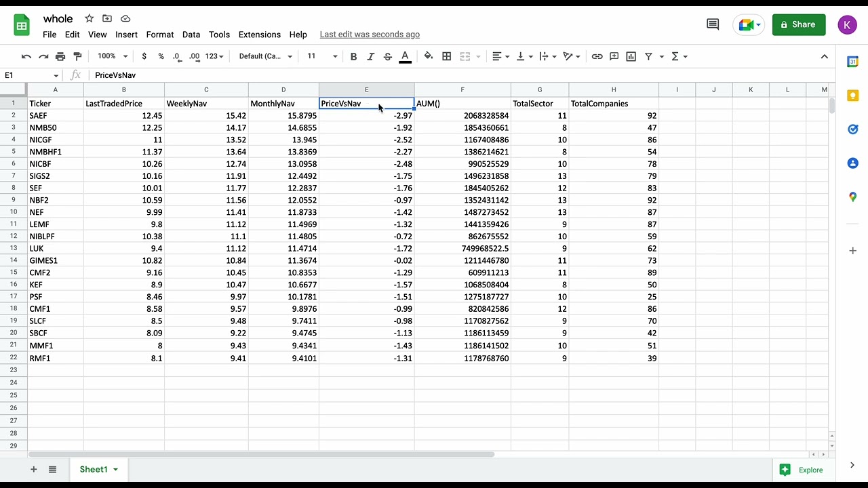
Task: Open more number formats dropdown
Action: coord(214,56)
